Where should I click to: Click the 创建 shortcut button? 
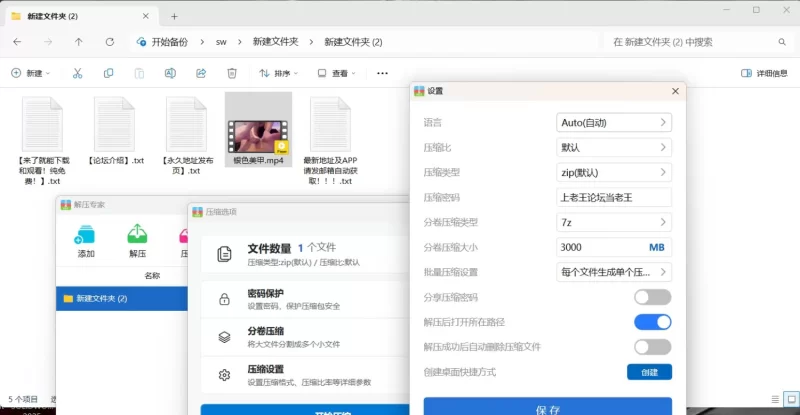[x=649, y=372]
